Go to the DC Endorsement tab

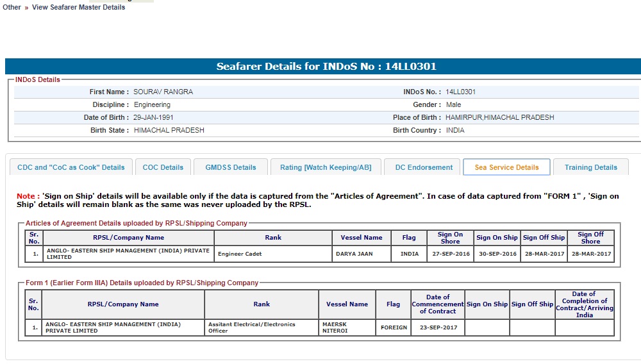tap(424, 167)
